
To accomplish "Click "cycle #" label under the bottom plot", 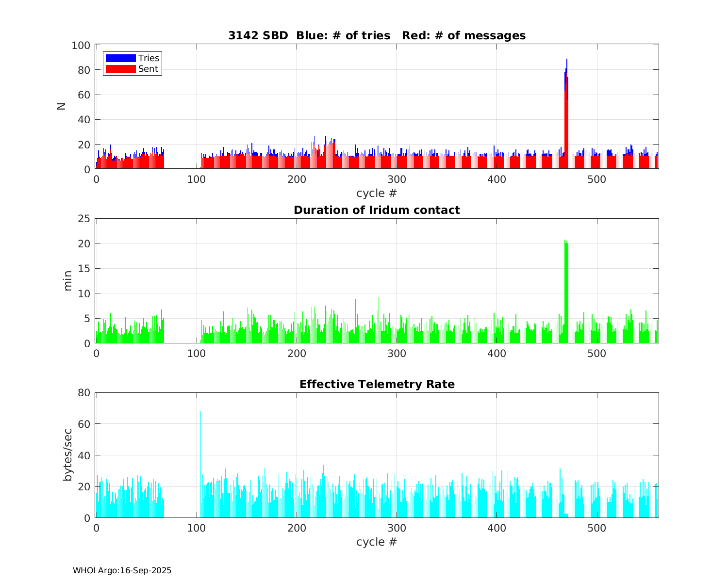I will (377, 542).
